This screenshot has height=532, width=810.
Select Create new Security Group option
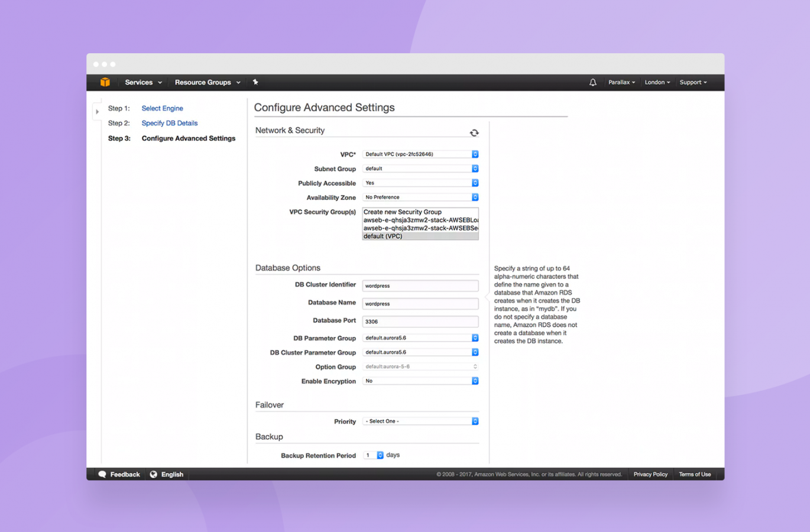pos(420,212)
